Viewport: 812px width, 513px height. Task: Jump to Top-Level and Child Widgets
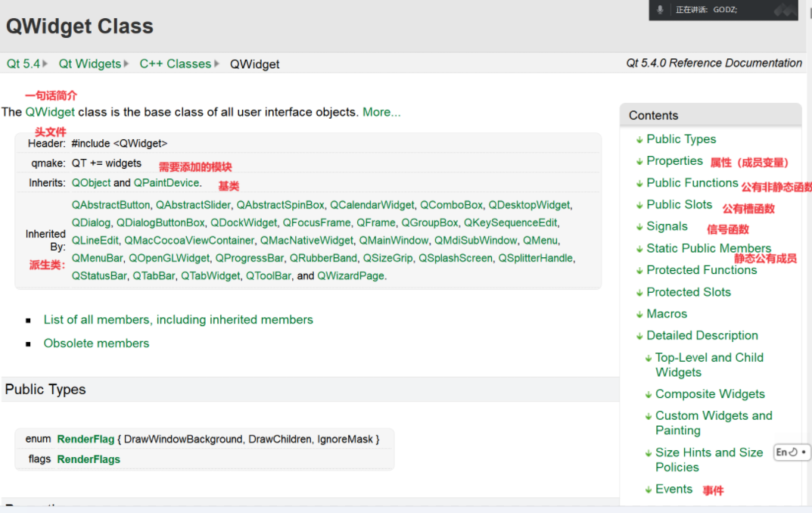pos(709,365)
